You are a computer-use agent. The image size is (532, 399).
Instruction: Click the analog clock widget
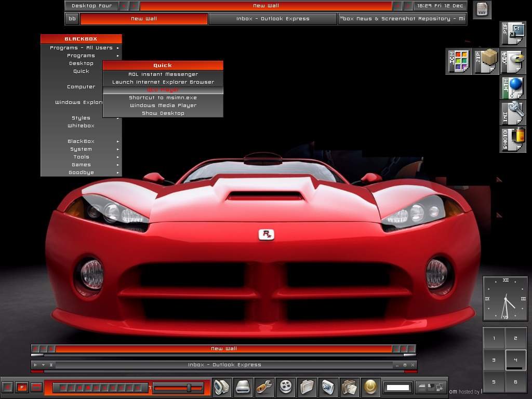click(505, 299)
